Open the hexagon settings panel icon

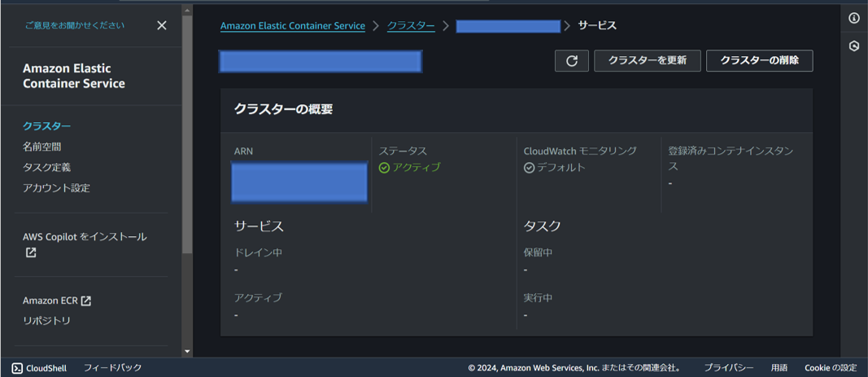click(x=853, y=46)
